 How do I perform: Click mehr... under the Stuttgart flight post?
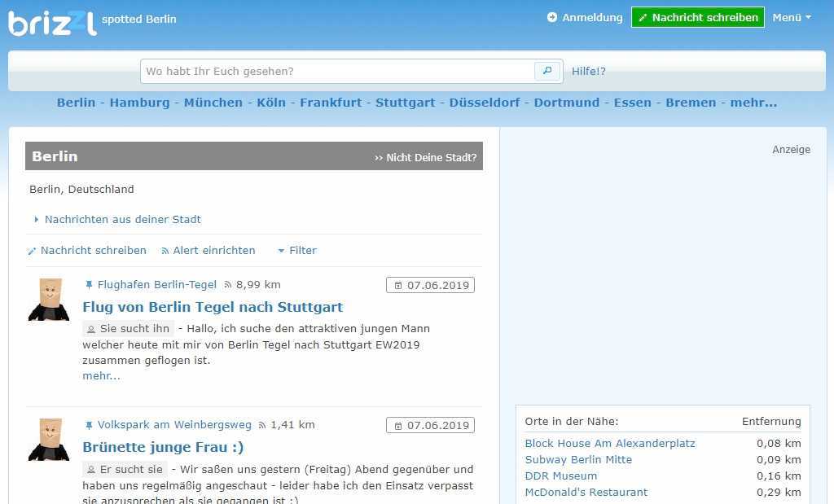[101, 376]
